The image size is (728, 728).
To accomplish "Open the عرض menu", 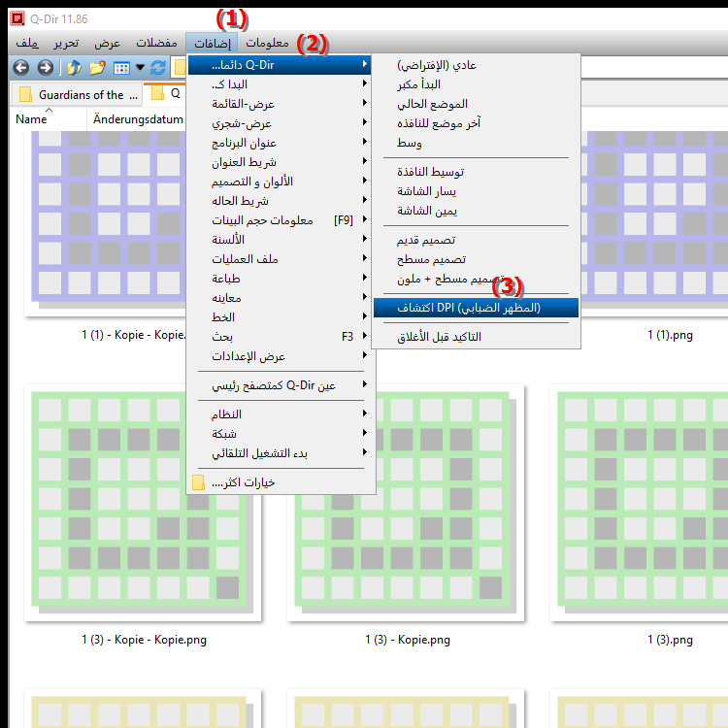I will coord(107,43).
